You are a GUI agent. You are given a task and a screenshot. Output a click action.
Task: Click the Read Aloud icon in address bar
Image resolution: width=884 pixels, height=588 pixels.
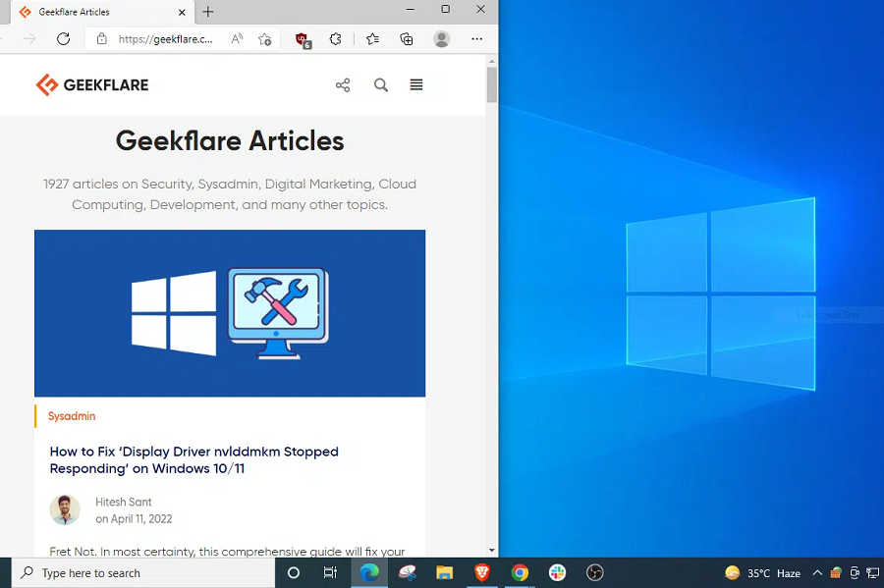coord(237,39)
